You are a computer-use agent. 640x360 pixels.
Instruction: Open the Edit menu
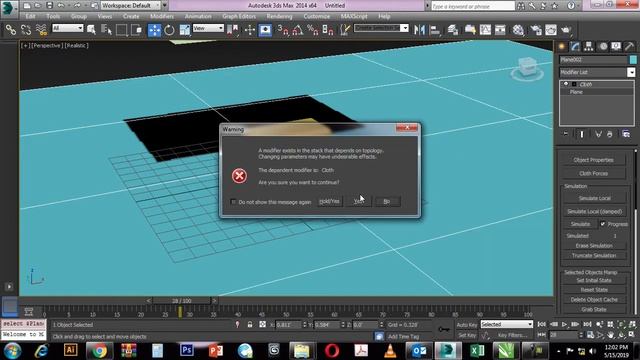click(x=30, y=16)
